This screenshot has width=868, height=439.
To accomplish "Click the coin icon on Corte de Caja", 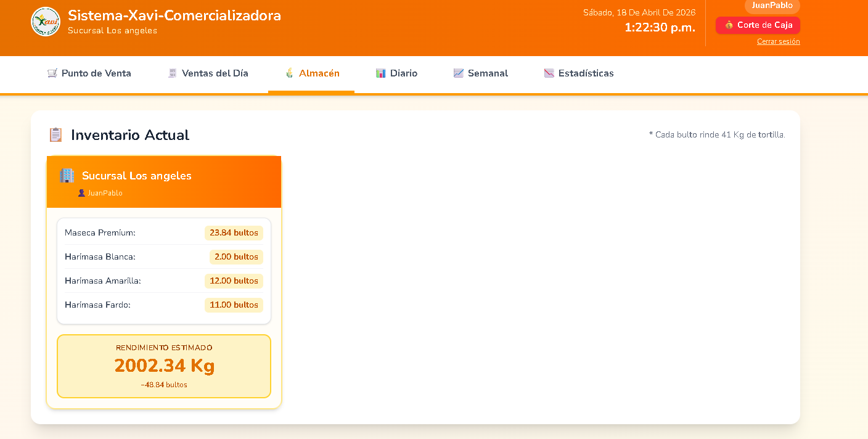I will (x=729, y=25).
